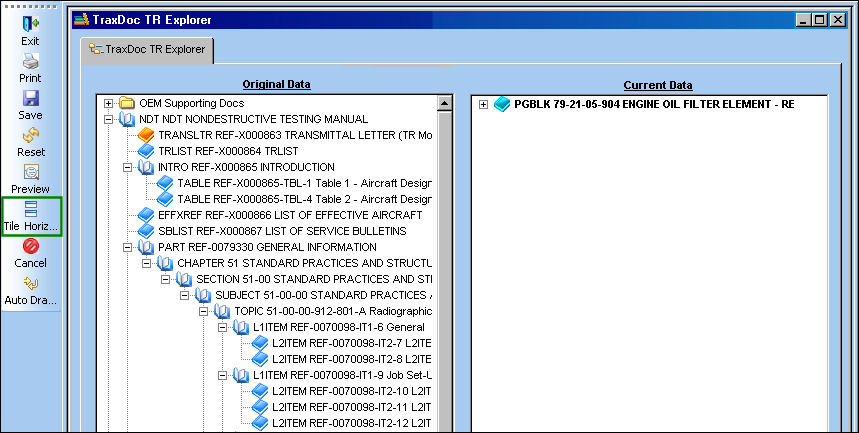Collapse the SUBJECT 51-00-00 node
Viewport: 859px width, 433px height.
coord(185,295)
